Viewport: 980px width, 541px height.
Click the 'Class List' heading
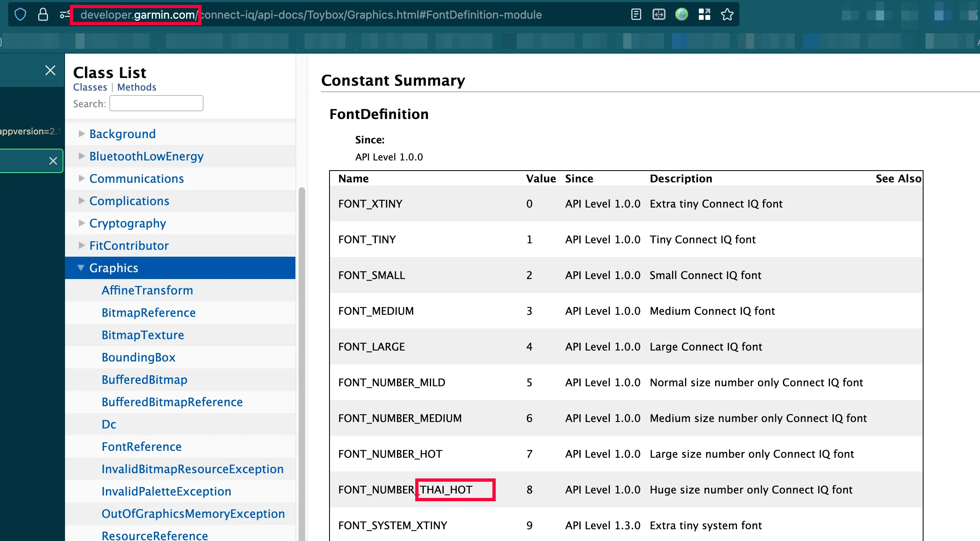(110, 73)
